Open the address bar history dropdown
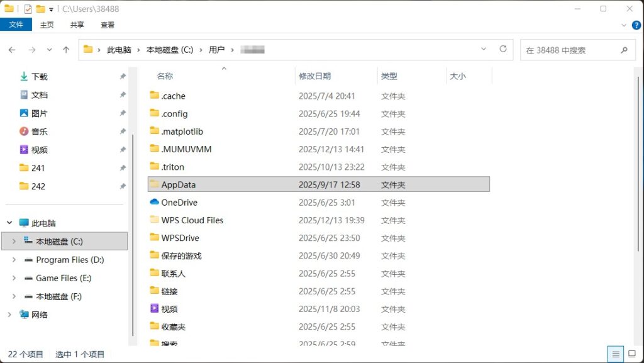 tap(484, 49)
